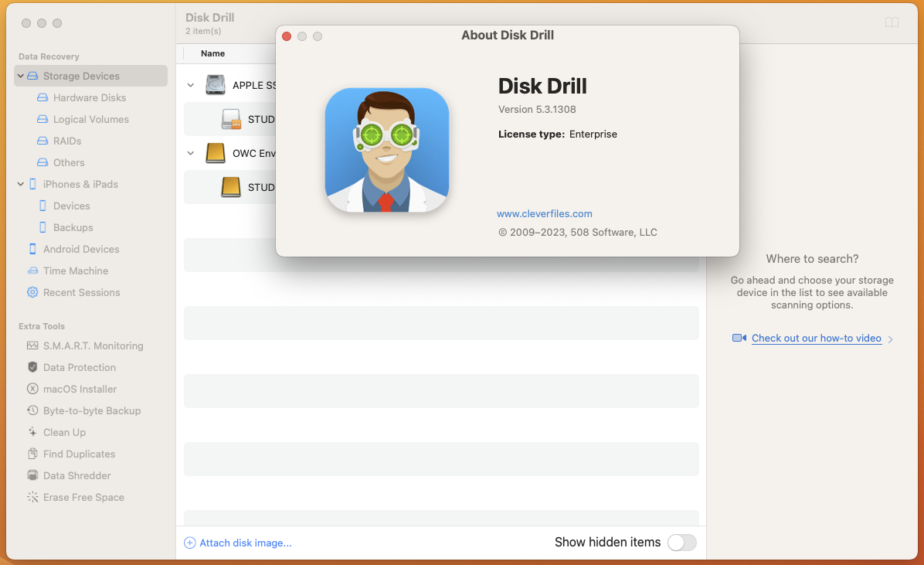Collapse the APPLE SSD disk row

(191, 85)
